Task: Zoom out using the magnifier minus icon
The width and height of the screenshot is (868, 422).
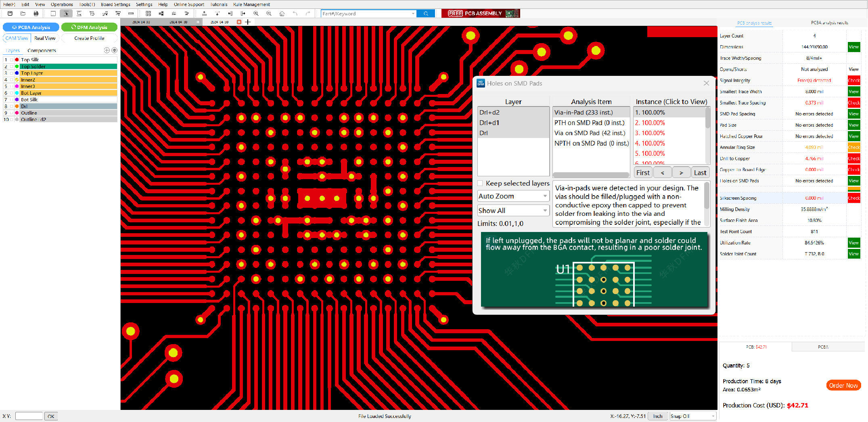Action: pyautogui.click(x=269, y=14)
